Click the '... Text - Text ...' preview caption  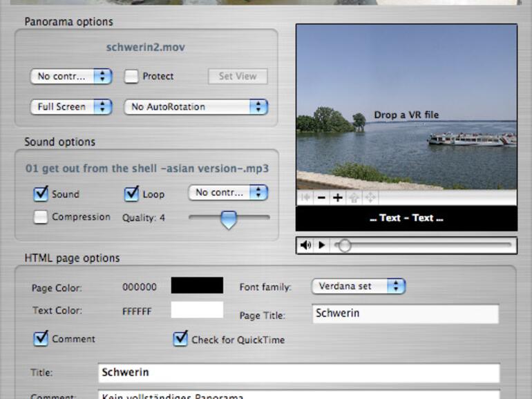point(406,218)
